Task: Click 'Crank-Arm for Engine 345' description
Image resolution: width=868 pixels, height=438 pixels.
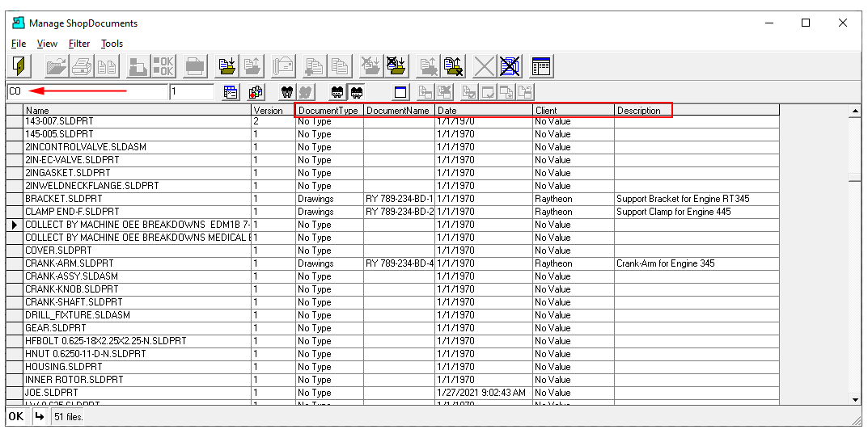Action: pyautogui.click(x=666, y=263)
